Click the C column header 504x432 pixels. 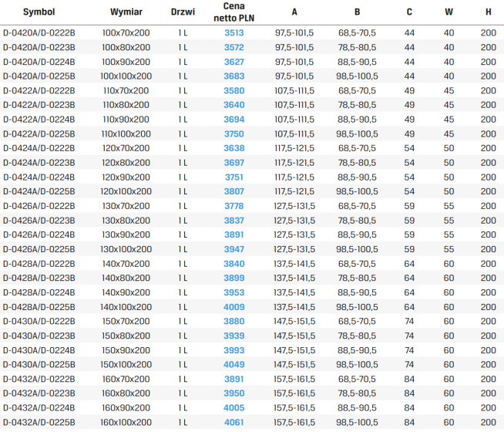pos(409,12)
